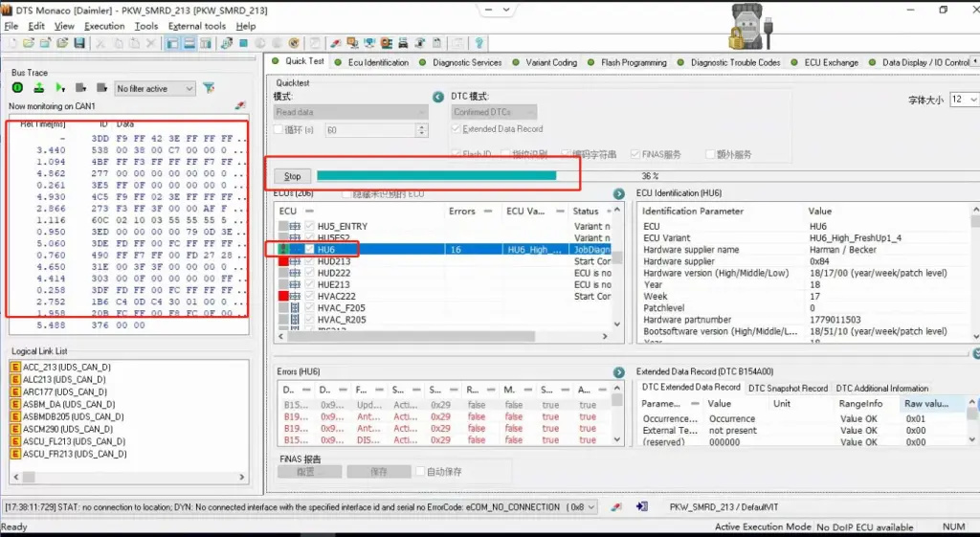Image resolution: width=980 pixels, height=537 pixels.
Task: Click the teal arrow above the ECU list
Action: tap(619, 193)
